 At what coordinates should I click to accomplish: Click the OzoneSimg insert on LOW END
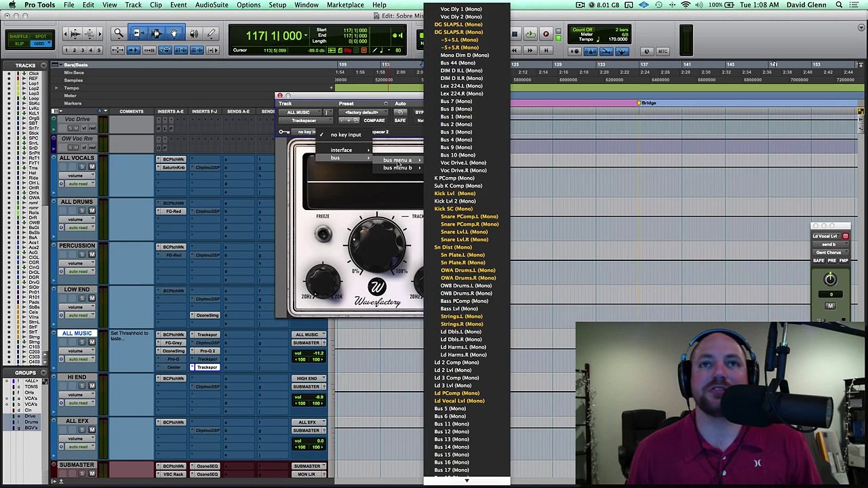pyautogui.click(x=207, y=315)
